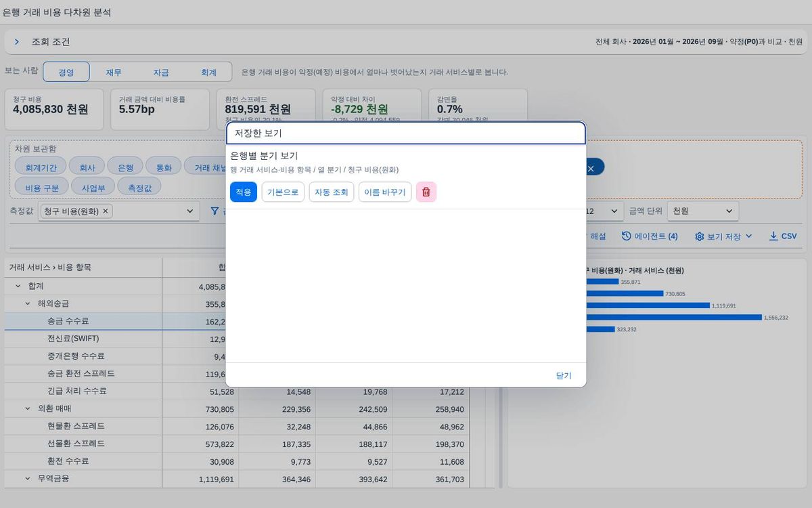Open the 보기 저장 menu
The height and width of the screenshot is (508, 812).
click(723, 236)
